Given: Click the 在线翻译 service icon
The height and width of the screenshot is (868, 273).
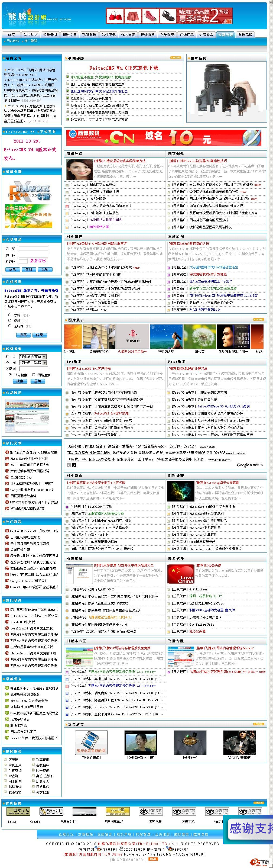Looking at the screenshot, I should (x=33, y=765).
